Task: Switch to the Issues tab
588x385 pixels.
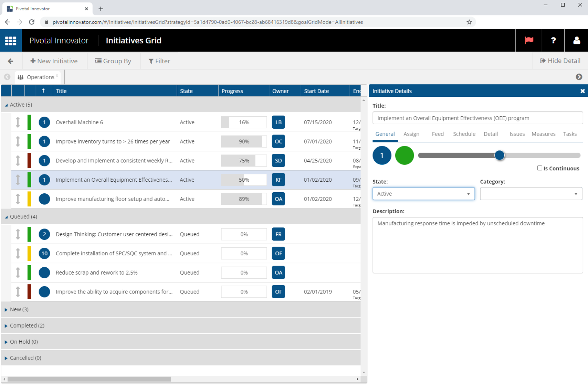Action: click(x=517, y=134)
